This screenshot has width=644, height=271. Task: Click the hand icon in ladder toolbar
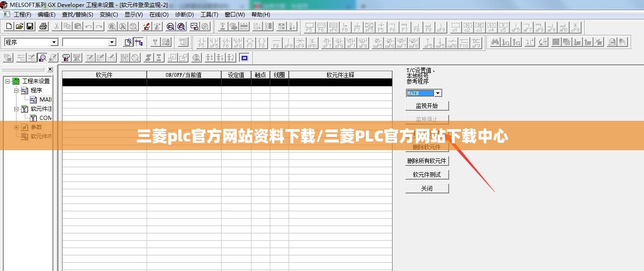623,42
